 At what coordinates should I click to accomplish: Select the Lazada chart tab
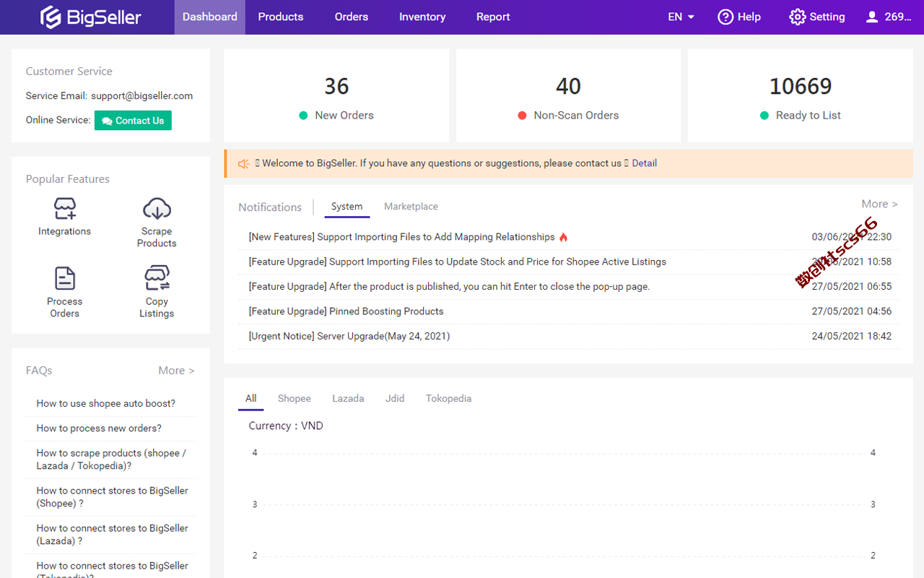[348, 399]
